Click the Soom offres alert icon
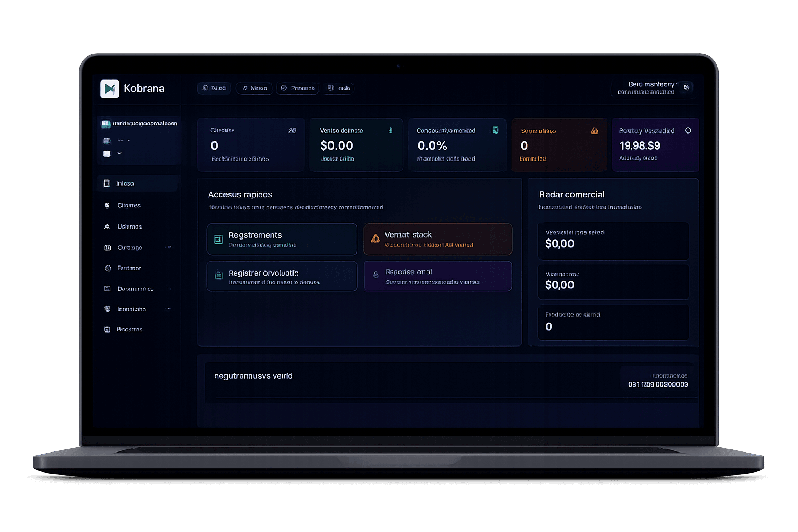The width and height of the screenshot is (798, 532). pyautogui.click(x=594, y=131)
